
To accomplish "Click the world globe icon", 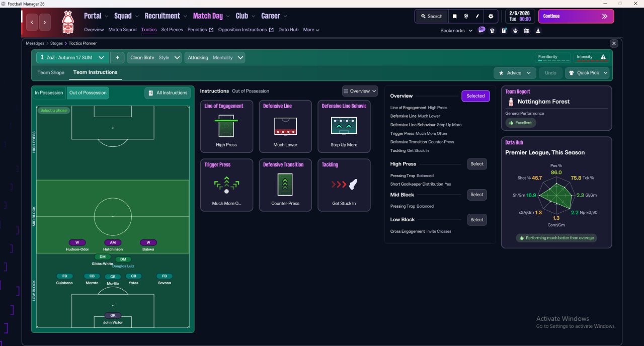I will [x=466, y=16].
